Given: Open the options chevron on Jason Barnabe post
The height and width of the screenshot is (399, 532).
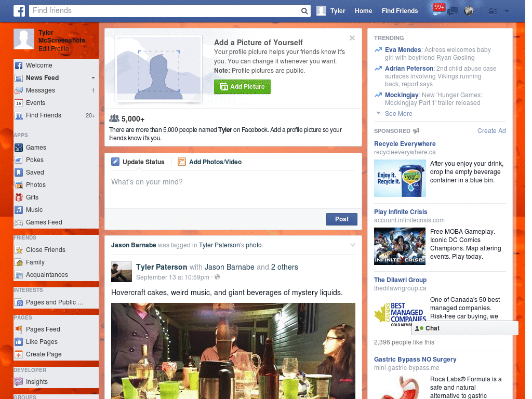Looking at the screenshot, I should coord(353,245).
